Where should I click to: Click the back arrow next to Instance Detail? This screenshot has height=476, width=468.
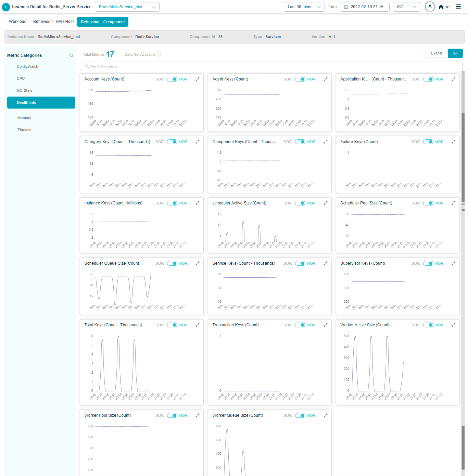pyautogui.click(x=6, y=7)
